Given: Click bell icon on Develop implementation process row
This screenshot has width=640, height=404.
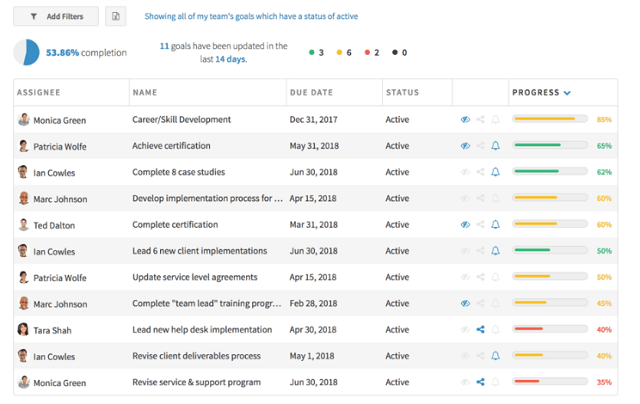Looking at the screenshot, I should click(496, 198).
